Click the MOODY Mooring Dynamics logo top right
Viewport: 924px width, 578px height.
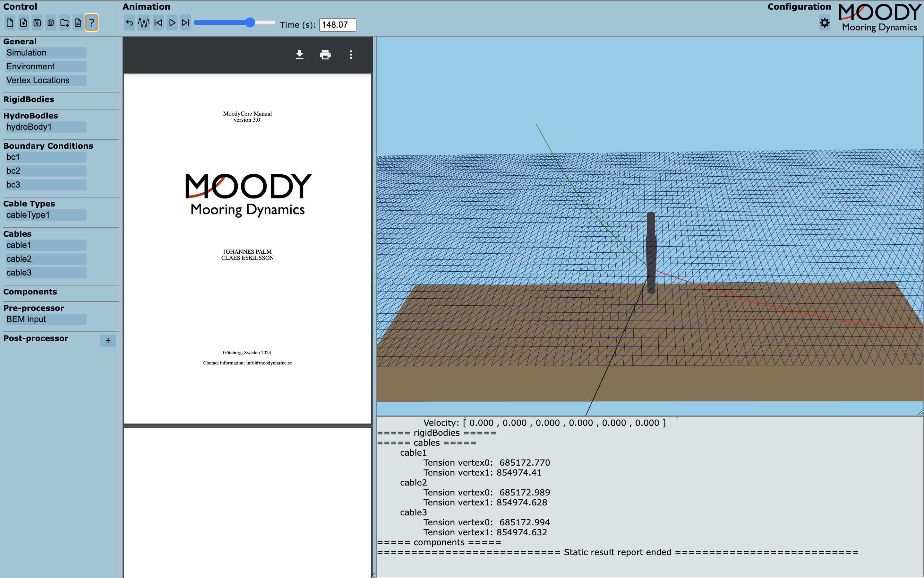coord(880,18)
